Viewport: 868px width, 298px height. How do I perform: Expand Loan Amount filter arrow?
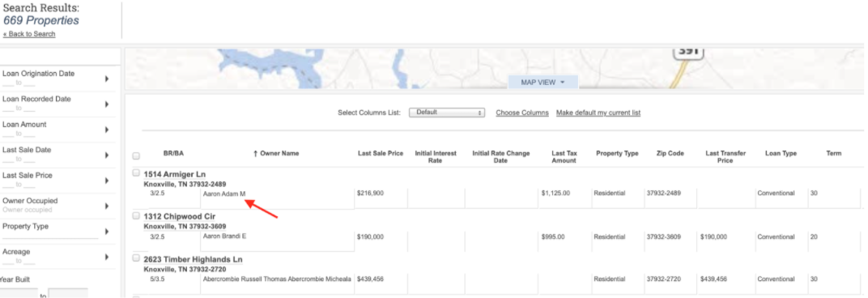107,130
